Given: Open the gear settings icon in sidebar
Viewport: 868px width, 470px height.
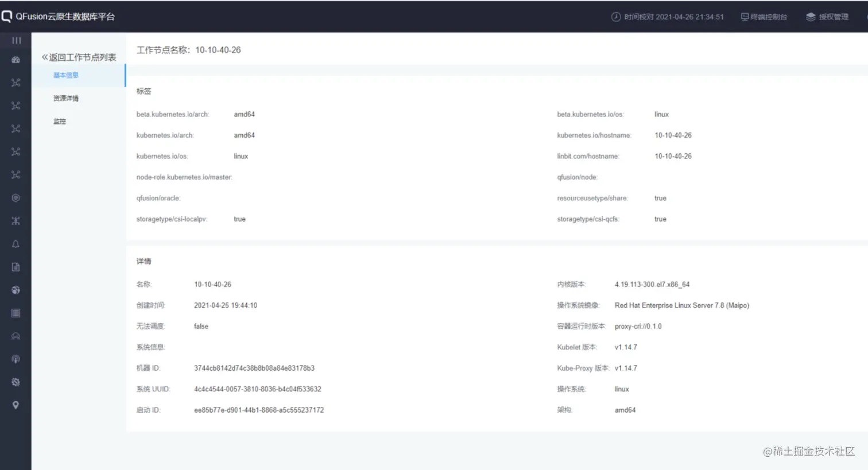Looking at the screenshot, I should click(16, 382).
